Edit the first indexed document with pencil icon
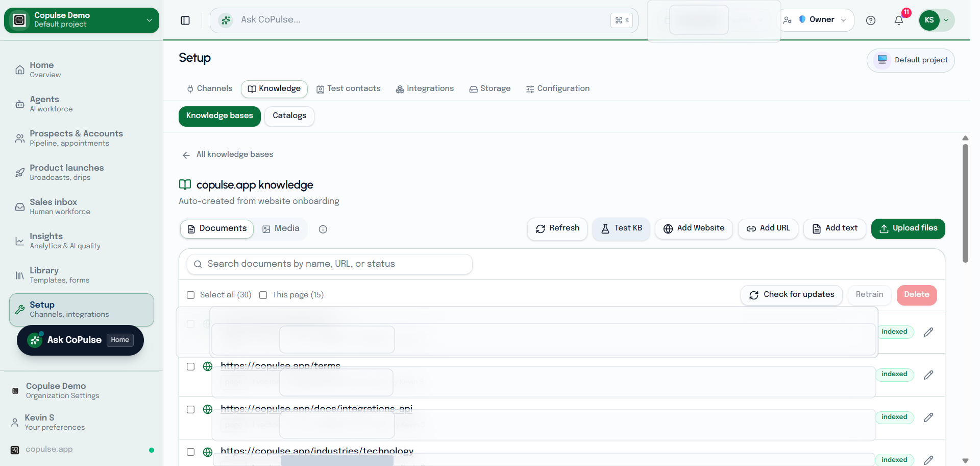This screenshot has width=980, height=466. (x=928, y=332)
